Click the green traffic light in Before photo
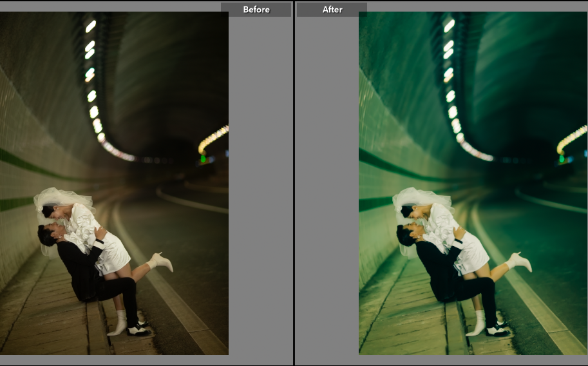This screenshot has width=588, height=366. [203, 158]
